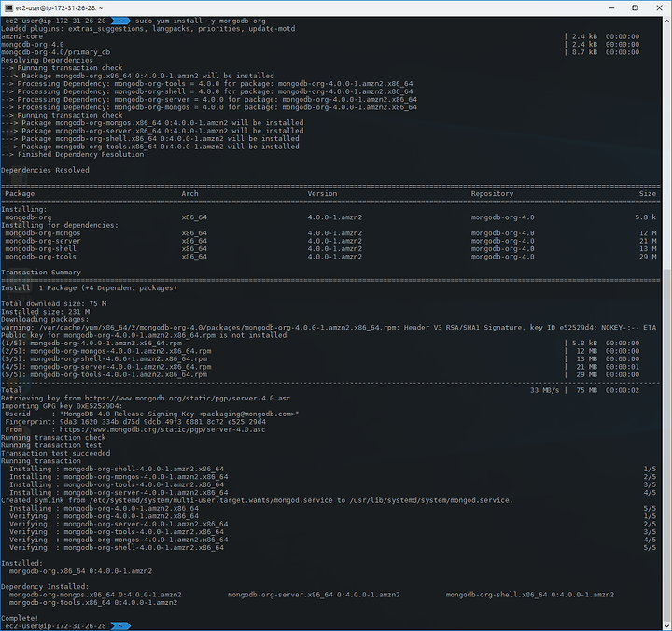Viewport: 672px width, 631px height.
Task: Click 'Installing : mongodb-org-shell' line
Action: coord(116,469)
